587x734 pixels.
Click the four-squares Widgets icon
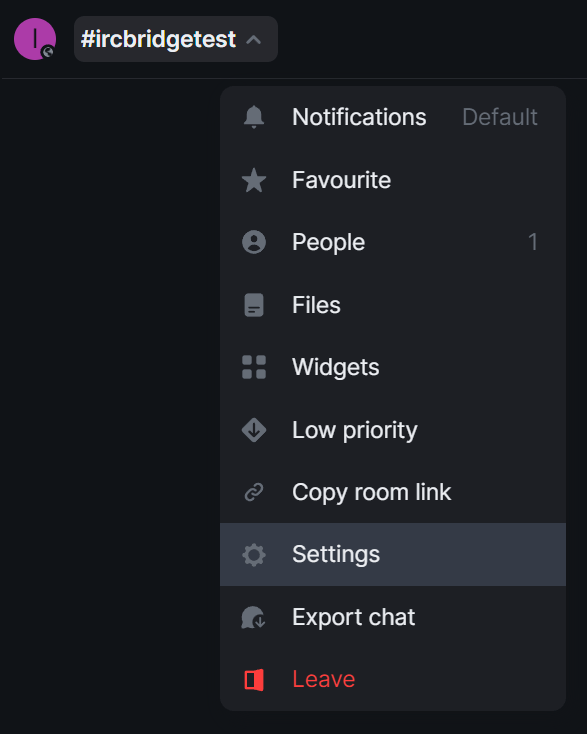[x=254, y=367]
